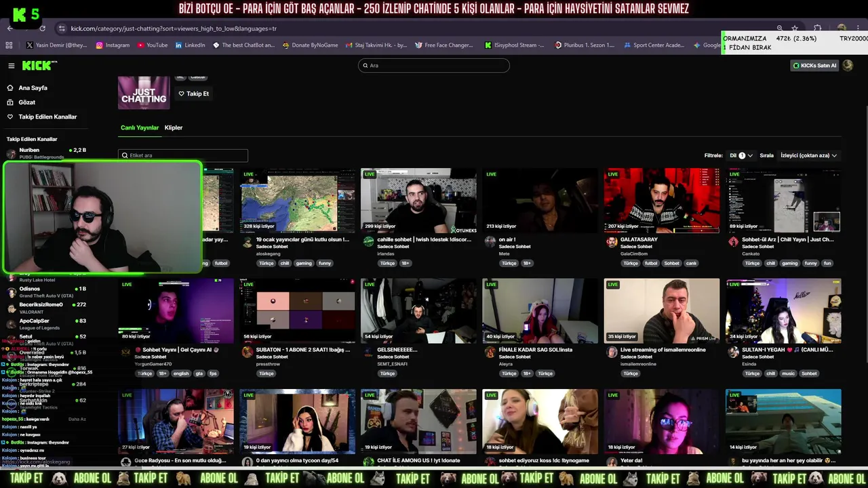Open FİNALE KADAR SAG SOL stream thumbnail
The height and width of the screenshot is (488, 868).
tap(540, 311)
